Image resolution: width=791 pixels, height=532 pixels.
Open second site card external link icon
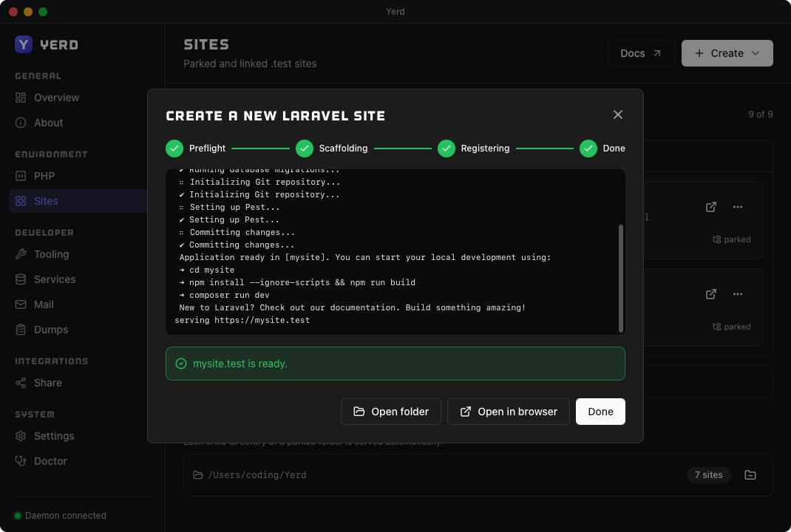click(710, 294)
